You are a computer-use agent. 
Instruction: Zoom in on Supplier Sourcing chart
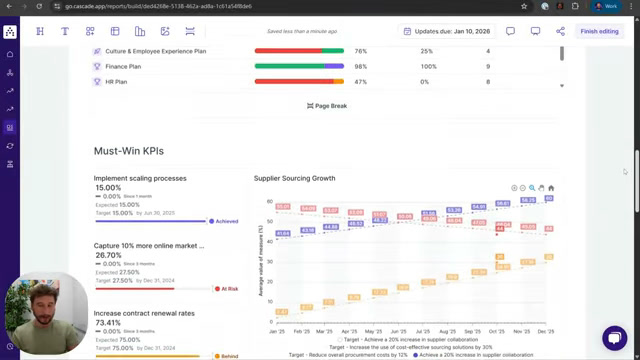pos(514,188)
